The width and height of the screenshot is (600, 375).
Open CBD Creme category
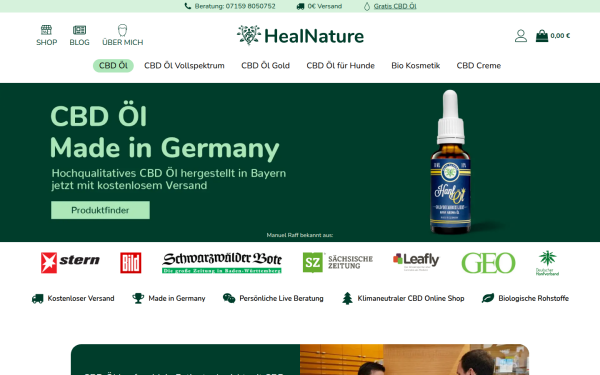(x=478, y=65)
